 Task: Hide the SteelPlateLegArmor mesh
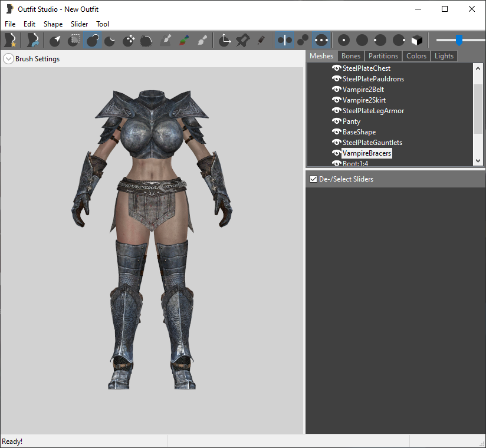336,111
